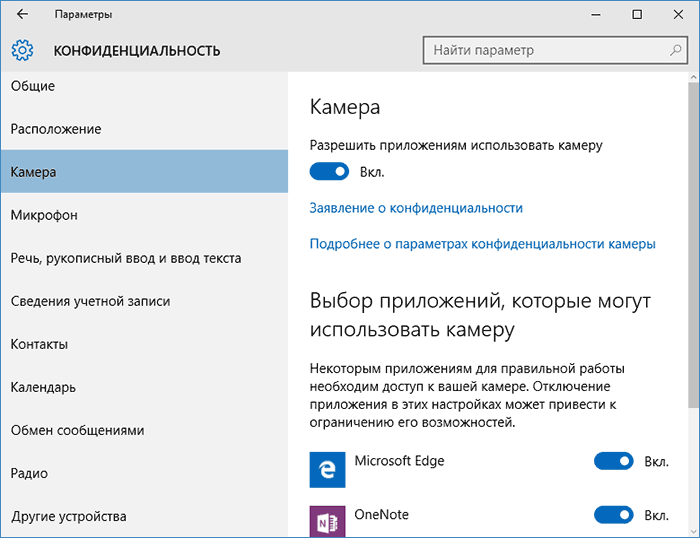
Task: Open Заявление о конфиденциальности link
Action: point(416,208)
